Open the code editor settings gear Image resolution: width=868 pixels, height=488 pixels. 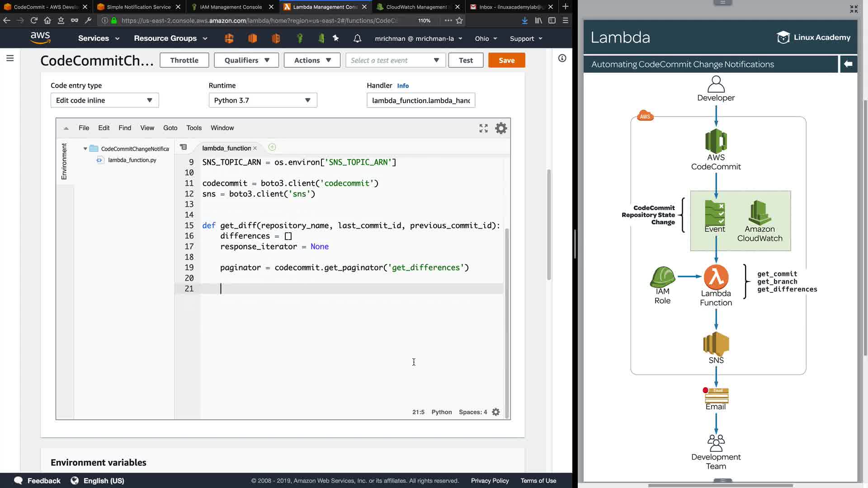tap(501, 128)
